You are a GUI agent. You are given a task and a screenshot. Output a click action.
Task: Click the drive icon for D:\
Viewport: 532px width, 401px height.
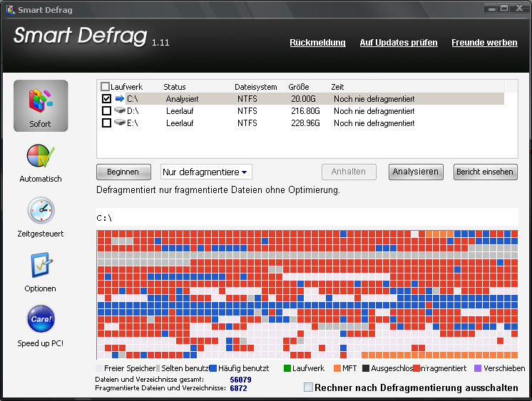tap(119, 110)
